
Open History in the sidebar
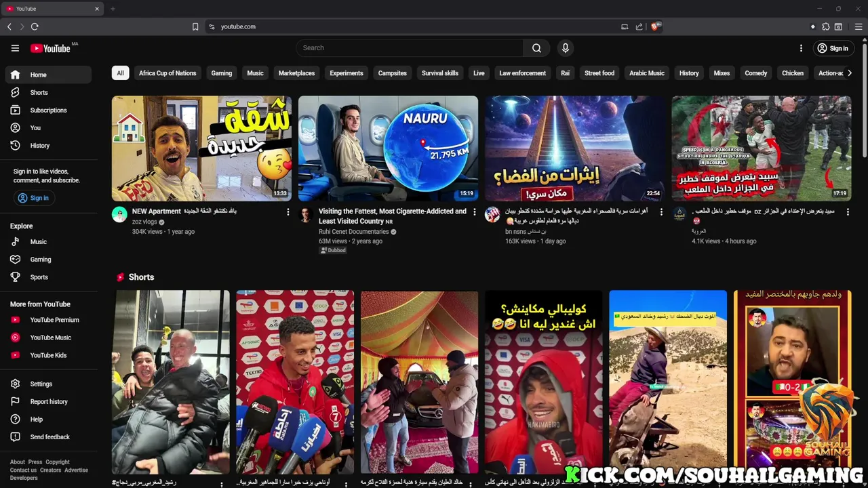pos(48,145)
